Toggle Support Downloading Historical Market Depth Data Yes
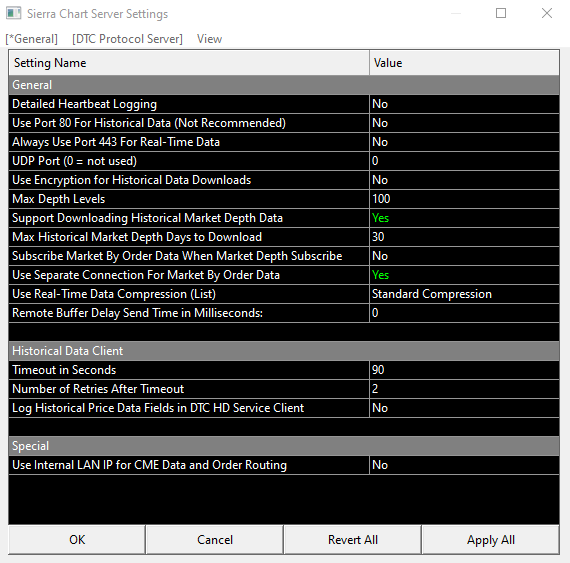Screen dimensions: 570x563 coord(464,218)
